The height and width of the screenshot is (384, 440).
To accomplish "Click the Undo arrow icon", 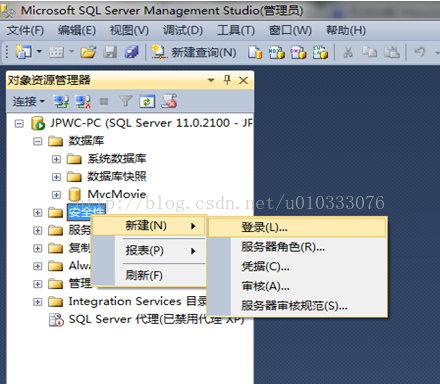I will pyautogui.click(x=420, y=52).
